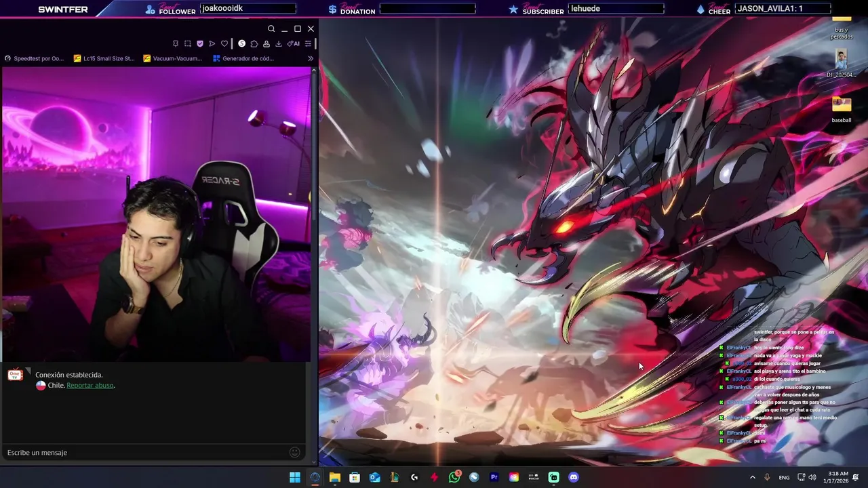Open the send flow arrow icon

[212, 43]
